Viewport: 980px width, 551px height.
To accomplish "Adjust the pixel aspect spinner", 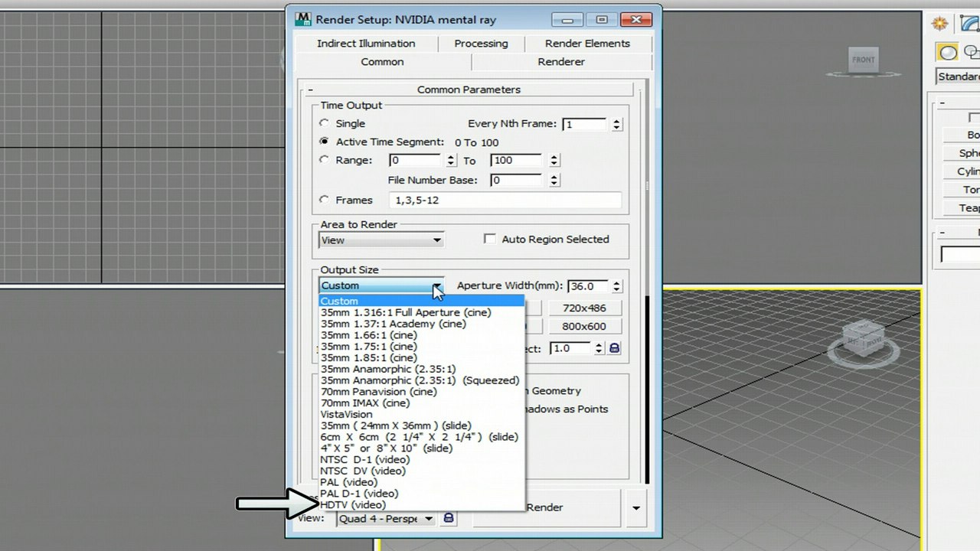I will 597,348.
